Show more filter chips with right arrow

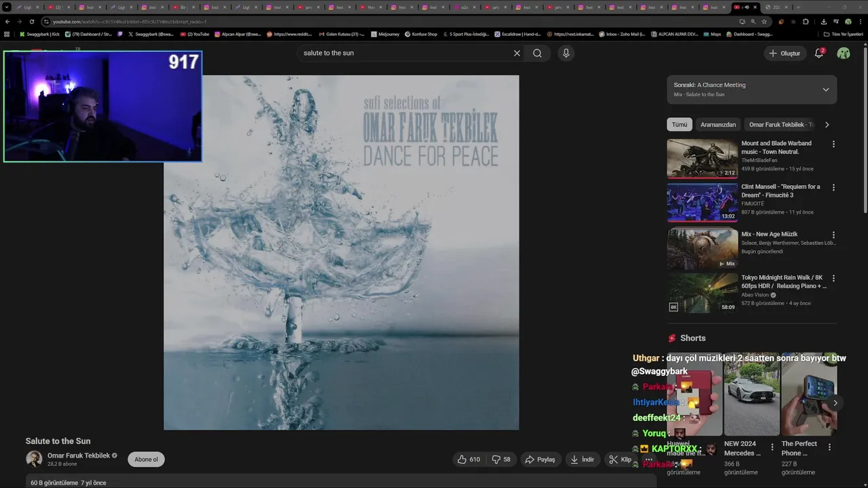click(x=827, y=125)
